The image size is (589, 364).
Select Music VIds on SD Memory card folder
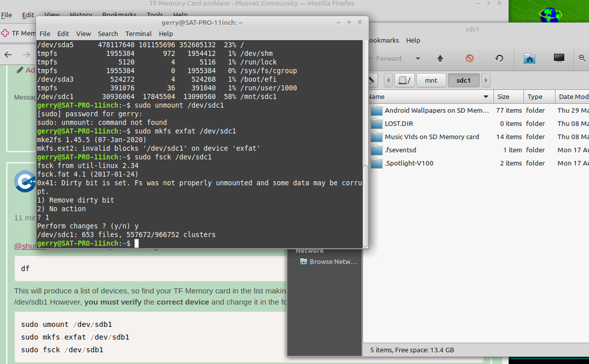[431, 137]
